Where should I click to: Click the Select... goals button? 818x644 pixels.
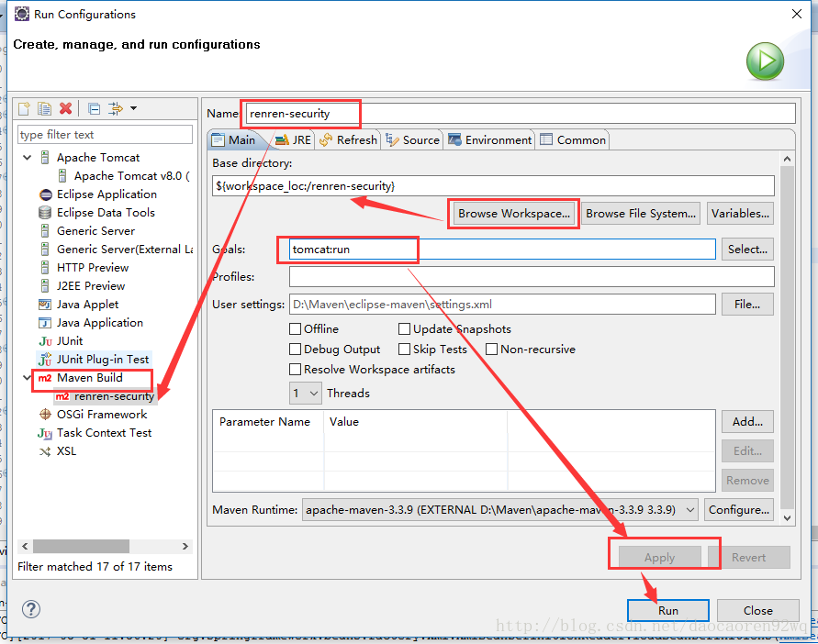[747, 250]
